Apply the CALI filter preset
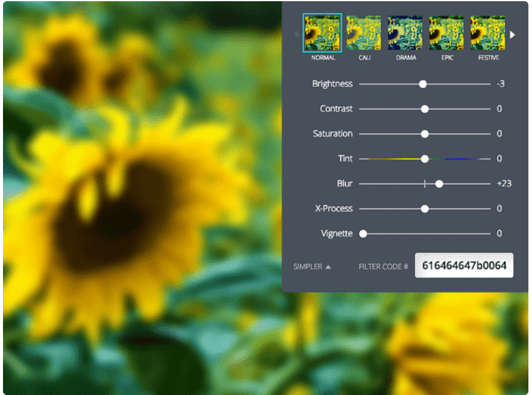The image size is (532, 395). pos(363,33)
